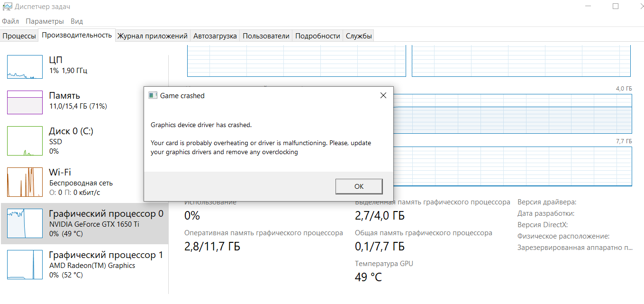Select the Память memory graph thumbnail
The height and width of the screenshot is (304, 644).
pyautogui.click(x=25, y=102)
